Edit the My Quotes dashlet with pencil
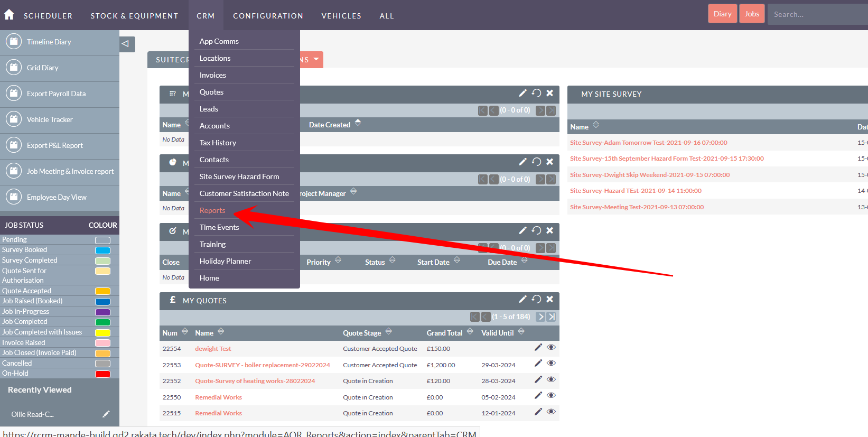Viewport: 868px width, 437px height. click(x=522, y=299)
